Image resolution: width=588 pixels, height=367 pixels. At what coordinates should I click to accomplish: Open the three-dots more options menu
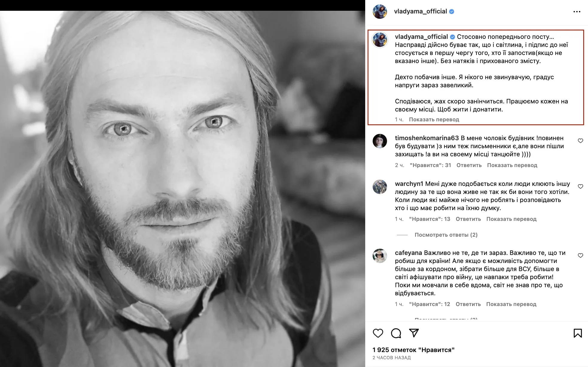click(x=577, y=12)
